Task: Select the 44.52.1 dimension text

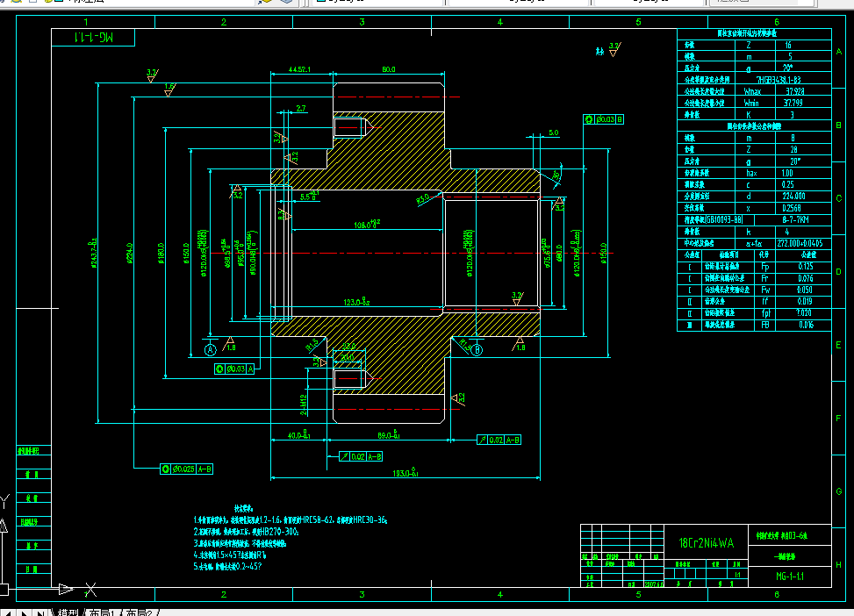Action: (x=299, y=69)
